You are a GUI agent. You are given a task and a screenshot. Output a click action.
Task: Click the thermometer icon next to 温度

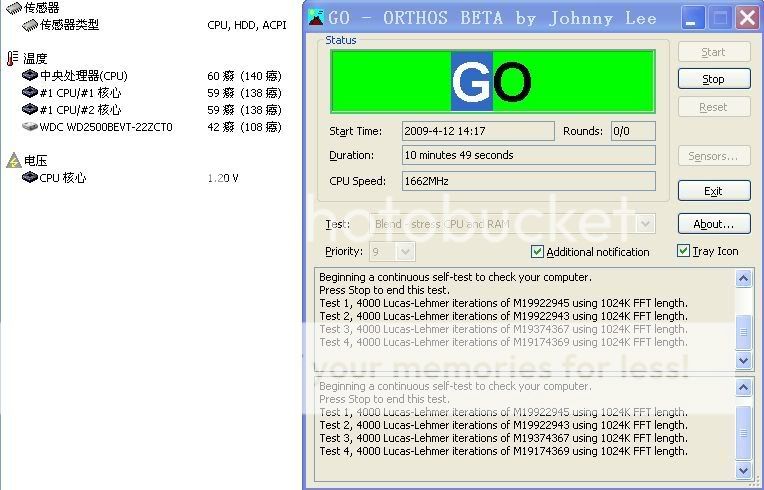click(13, 58)
